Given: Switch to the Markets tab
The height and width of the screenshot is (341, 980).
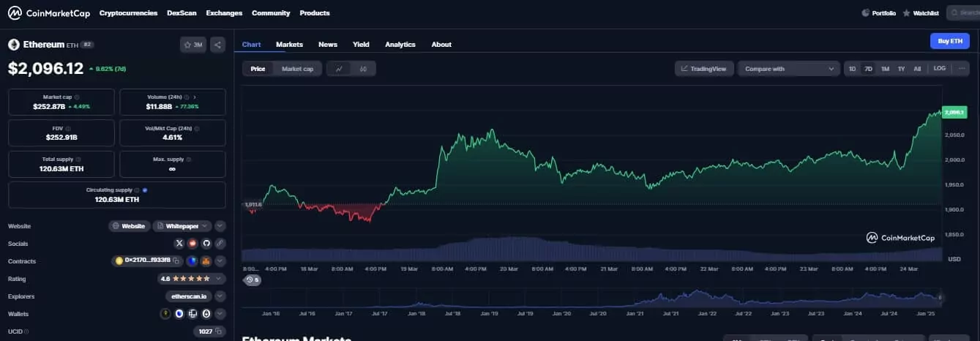Looking at the screenshot, I should pyautogui.click(x=289, y=45).
